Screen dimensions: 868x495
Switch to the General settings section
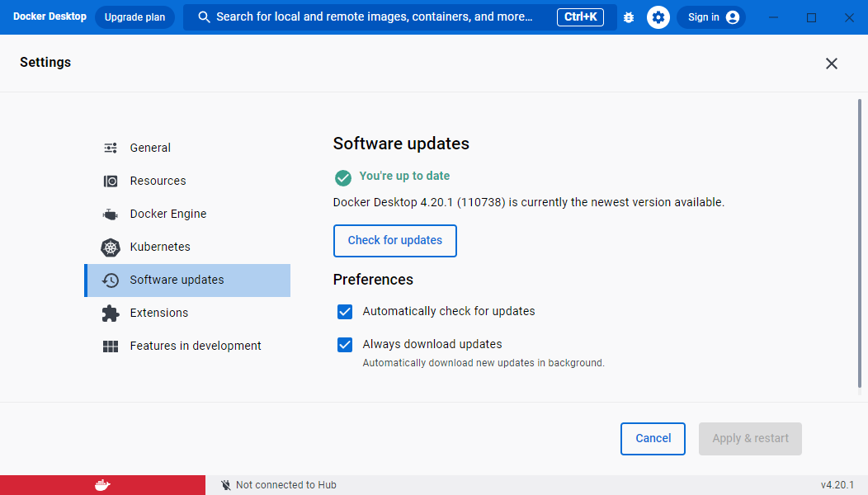(x=150, y=148)
